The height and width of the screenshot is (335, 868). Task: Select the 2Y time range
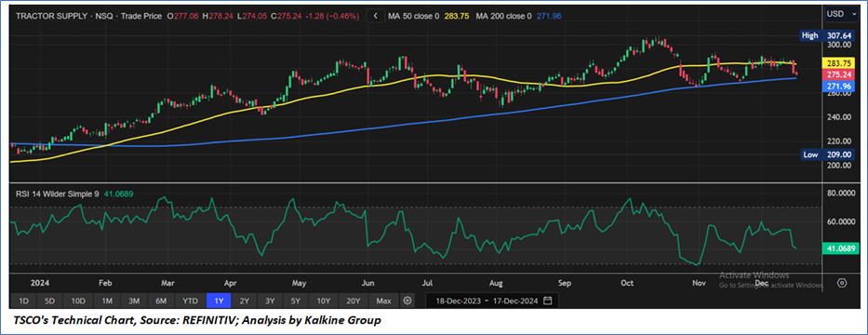click(x=244, y=301)
